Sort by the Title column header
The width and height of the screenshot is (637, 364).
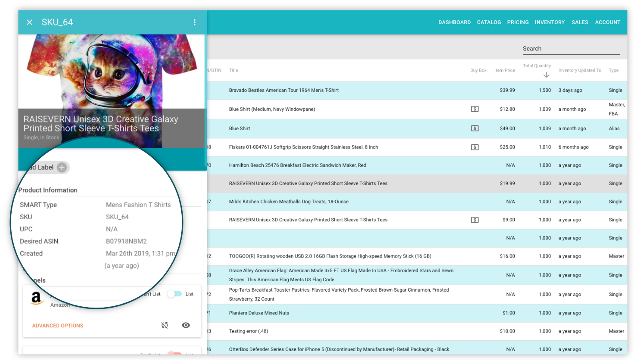pos(233,70)
